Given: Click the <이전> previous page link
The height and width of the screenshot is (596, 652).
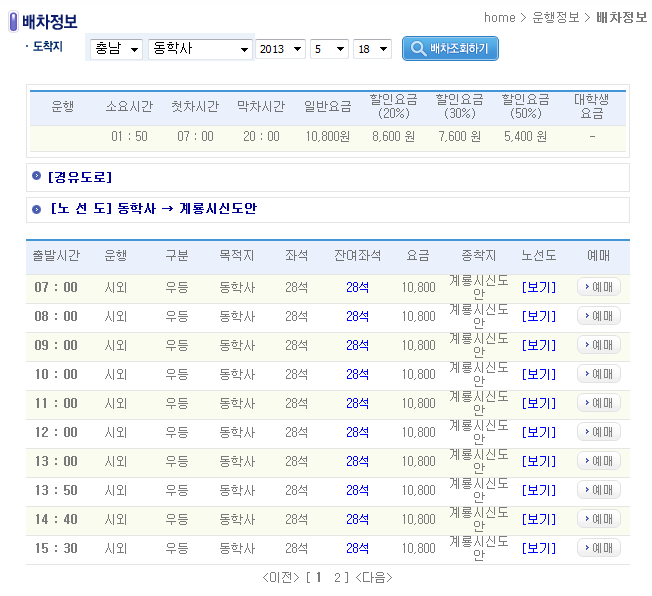Looking at the screenshot, I should pos(281,577).
